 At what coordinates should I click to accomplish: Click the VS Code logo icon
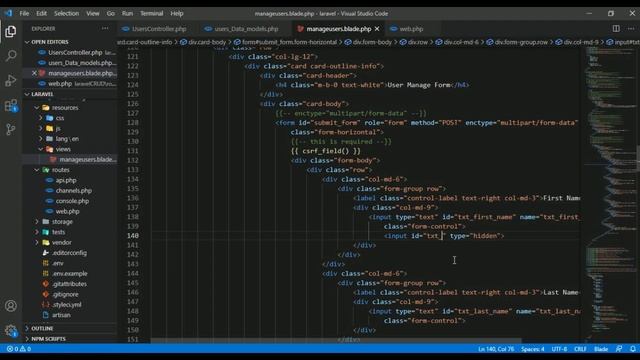pyautogui.click(x=8, y=13)
